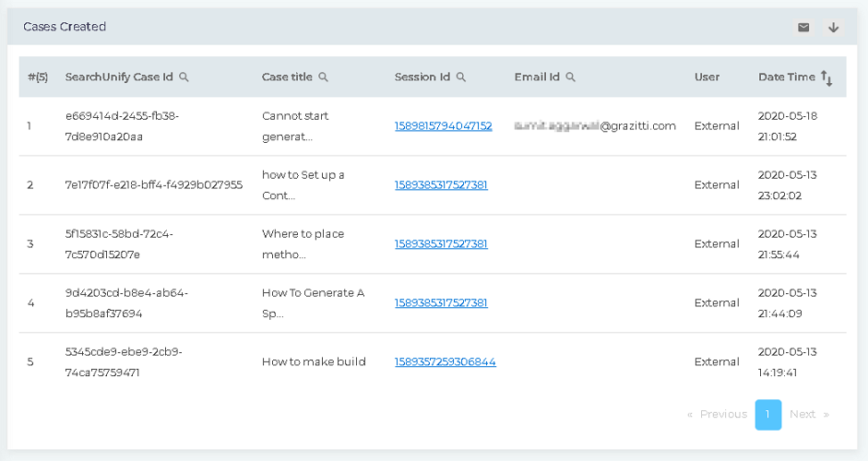Open session link for row 2
Image resolution: width=868 pixels, height=461 pixels.
pos(441,185)
